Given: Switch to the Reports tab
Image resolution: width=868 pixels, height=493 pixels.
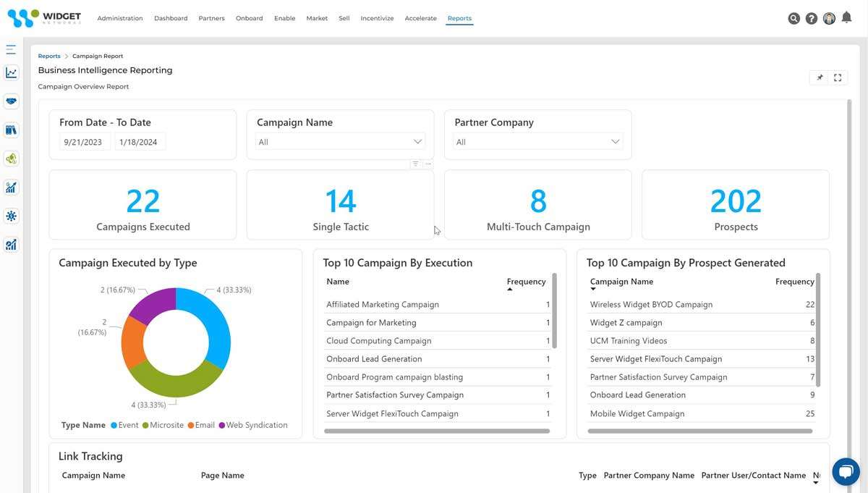Looking at the screenshot, I should point(459,18).
